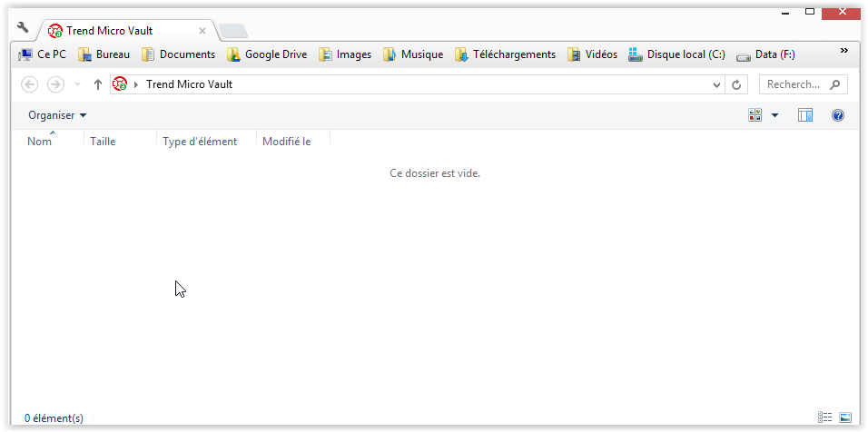868x432 pixels.
Task: Expand the address bar breadcrumb arrow
Action: [x=136, y=84]
